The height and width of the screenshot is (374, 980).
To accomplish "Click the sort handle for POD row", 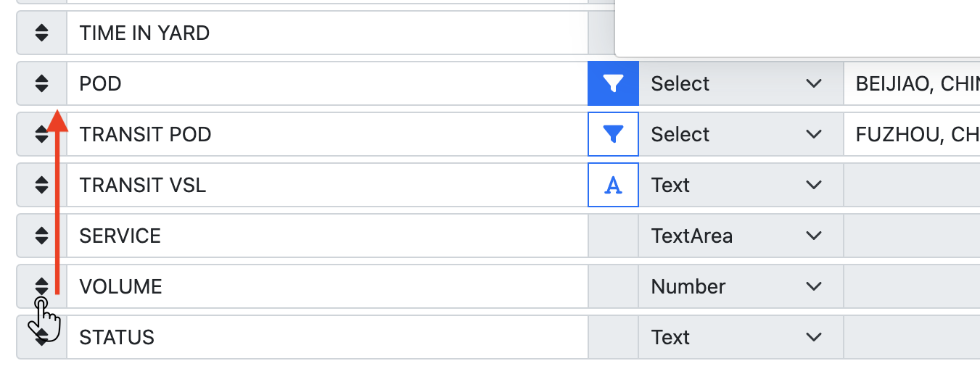I will click(41, 84).
